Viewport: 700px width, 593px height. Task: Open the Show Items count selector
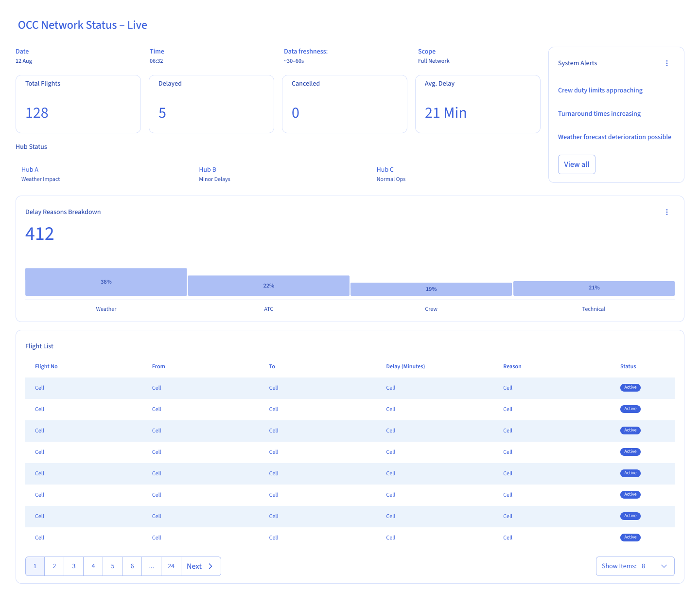click(x=635, y=566)
